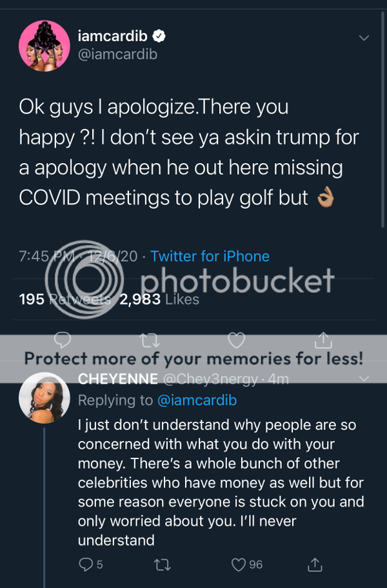
Task: Click the reply icon under main tweet
Action: coord(63,339)
